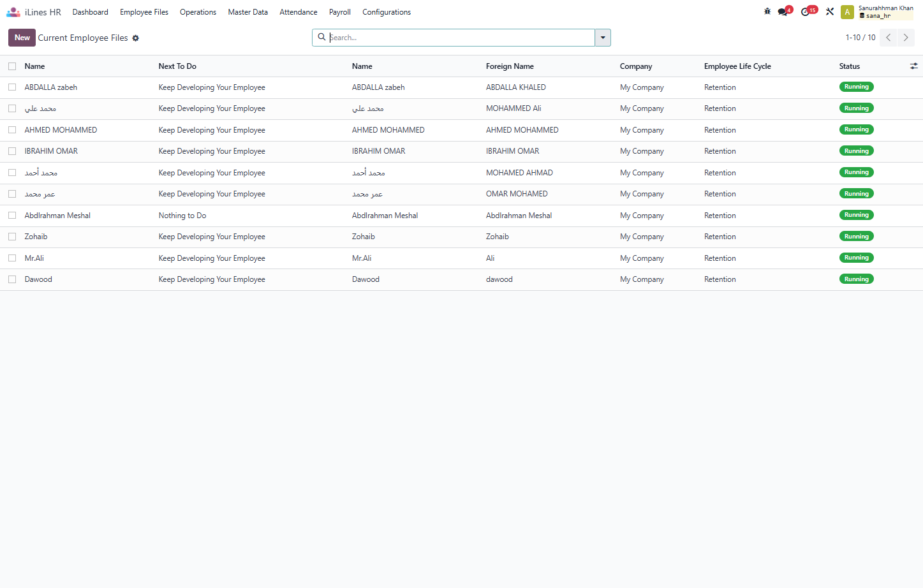Go to the previous page arrow
The image size is (923, 588).
(x=888, y=38)
